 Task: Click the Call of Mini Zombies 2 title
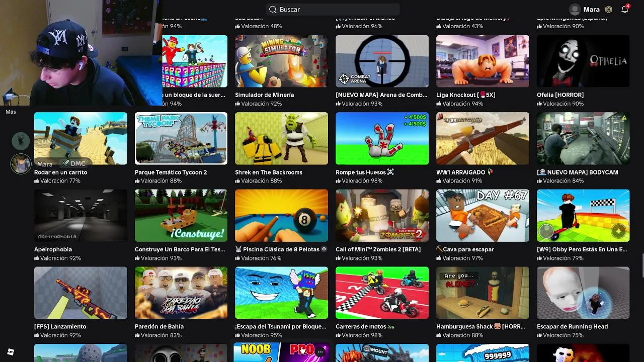[378, 249]
